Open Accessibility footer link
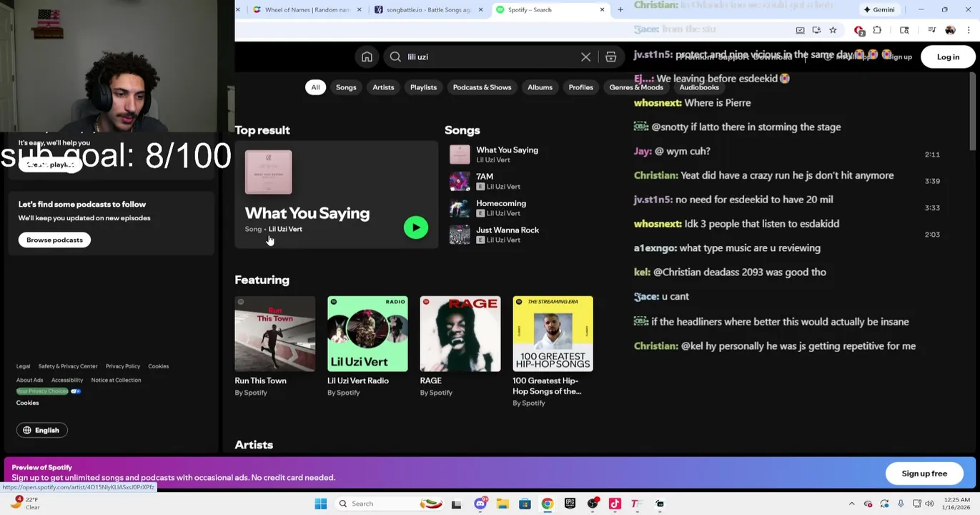Image resolution: width=980 pixels, height=515 pixels. pyautogui.click(x=67, y=381)
